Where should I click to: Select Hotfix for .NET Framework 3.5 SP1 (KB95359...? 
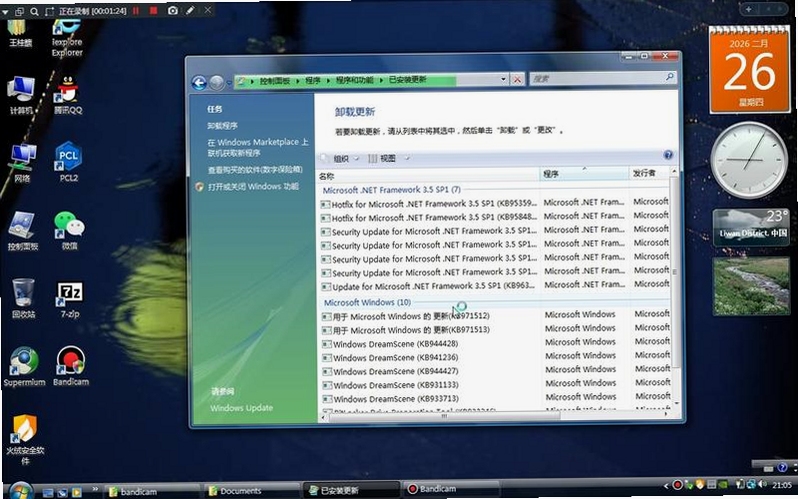pyautogui.click(x=429, y=204)
